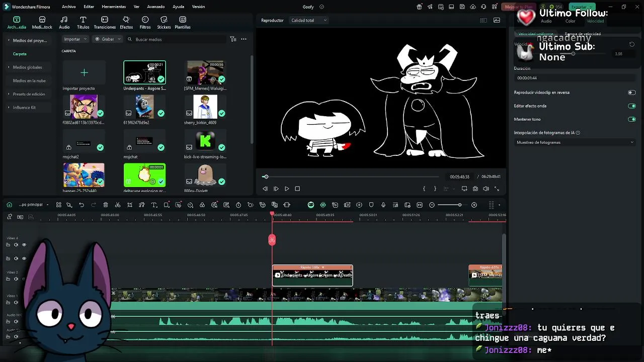644x362 pixels.
Task: Click the fullscreen icon under the preview
Action: click(x=497, y=189)
